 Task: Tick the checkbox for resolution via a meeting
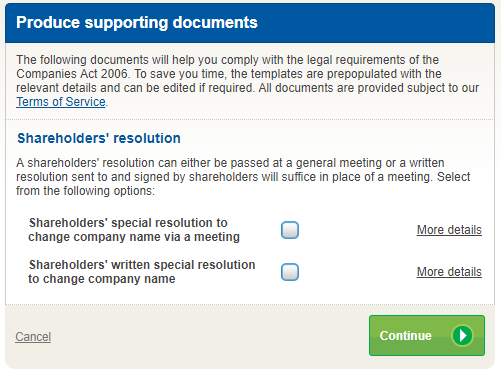click(x=290, y=230)
